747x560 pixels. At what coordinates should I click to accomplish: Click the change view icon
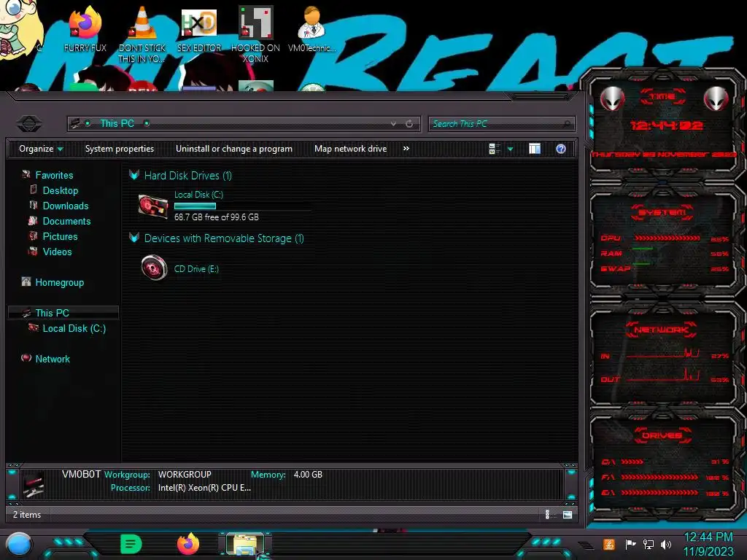[495, 149]
